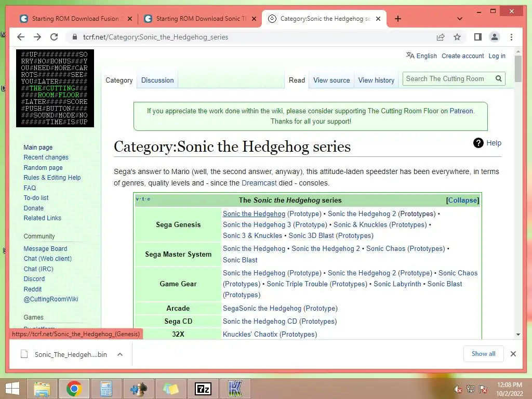Image resolution: width=532 pixels, height=399 pixels.
Task: Open Knuckles' Chaotix link
Action: click(250, 334)
